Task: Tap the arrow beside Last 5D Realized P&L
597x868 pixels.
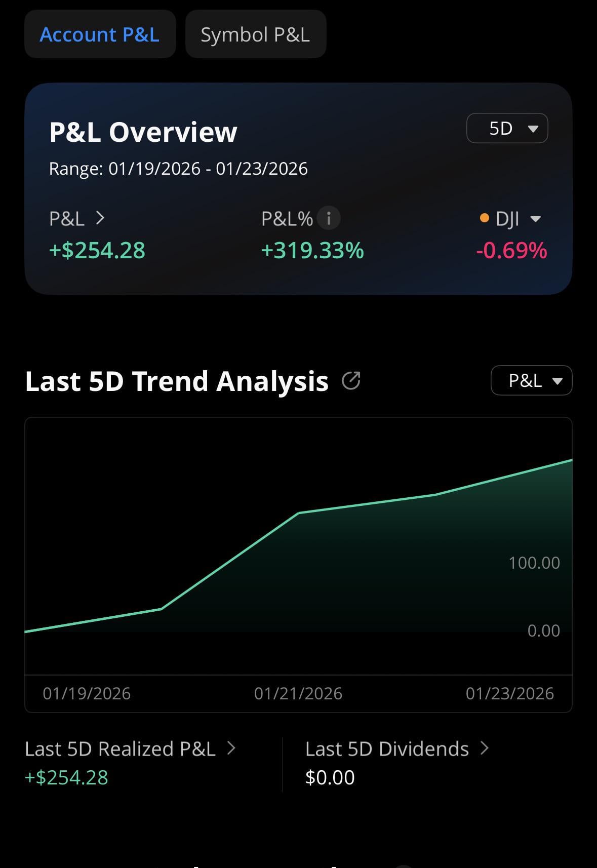Action: (231, 748)
